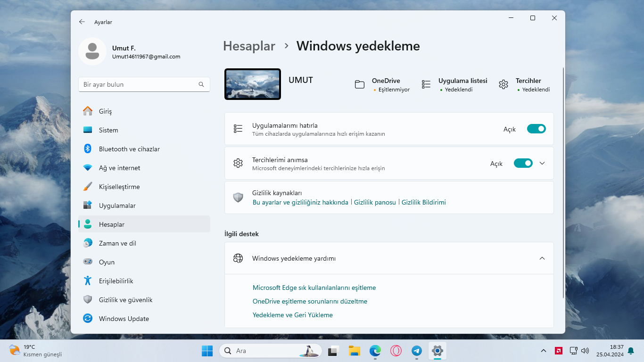Click the Gizlilik kaynakları shield icon

(x=238, y=197)
